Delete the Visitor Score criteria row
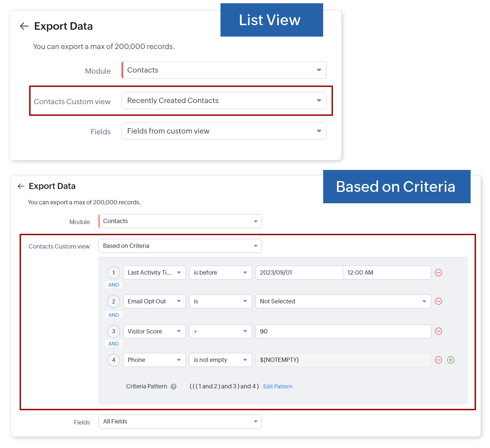 438,331
